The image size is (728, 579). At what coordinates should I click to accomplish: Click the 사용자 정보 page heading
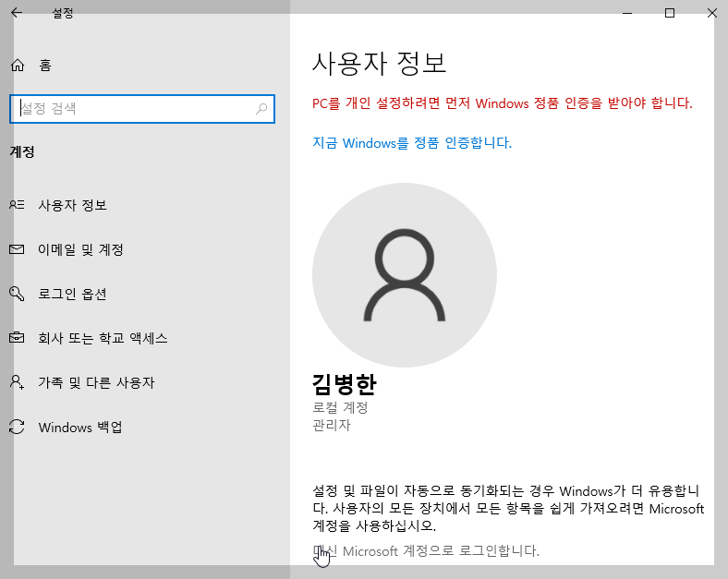coord(380,64)
